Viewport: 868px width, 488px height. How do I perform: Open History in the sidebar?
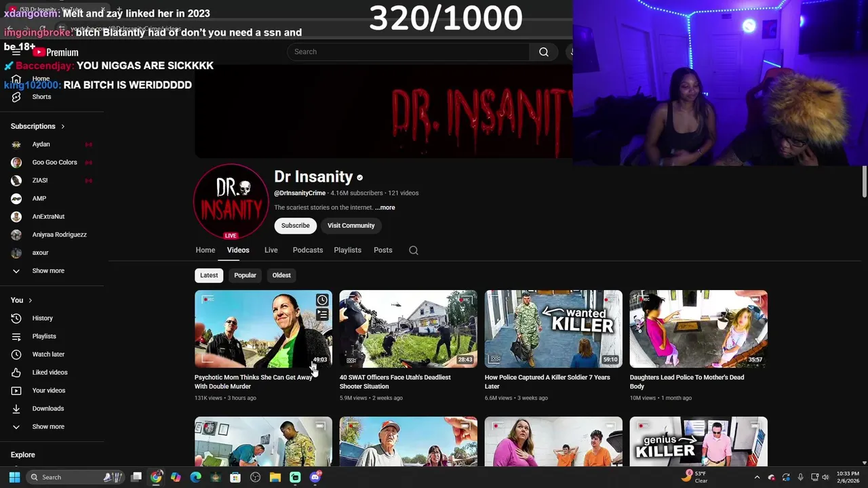click(42, 318)
